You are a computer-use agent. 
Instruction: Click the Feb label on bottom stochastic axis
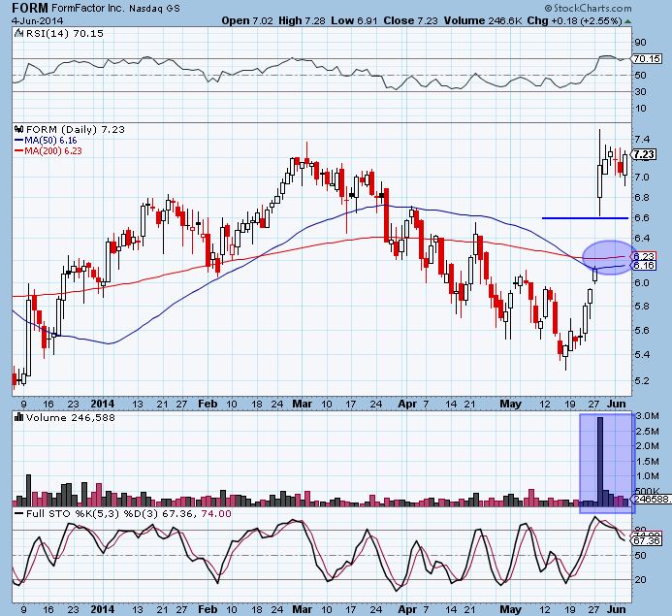(208, 608)
